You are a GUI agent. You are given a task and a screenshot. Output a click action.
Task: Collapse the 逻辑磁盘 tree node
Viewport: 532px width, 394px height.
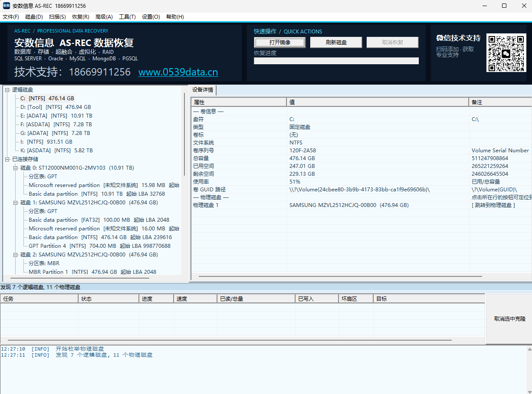(7, 90)
